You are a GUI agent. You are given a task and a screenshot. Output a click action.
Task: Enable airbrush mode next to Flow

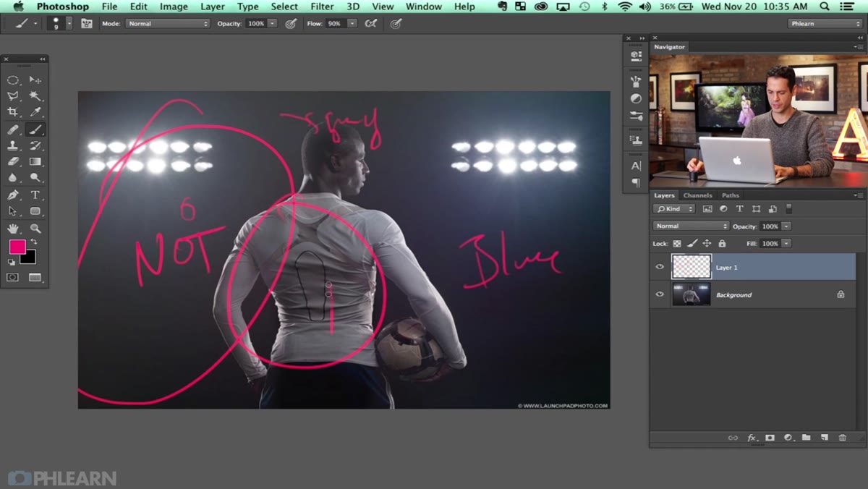(371, 23)
